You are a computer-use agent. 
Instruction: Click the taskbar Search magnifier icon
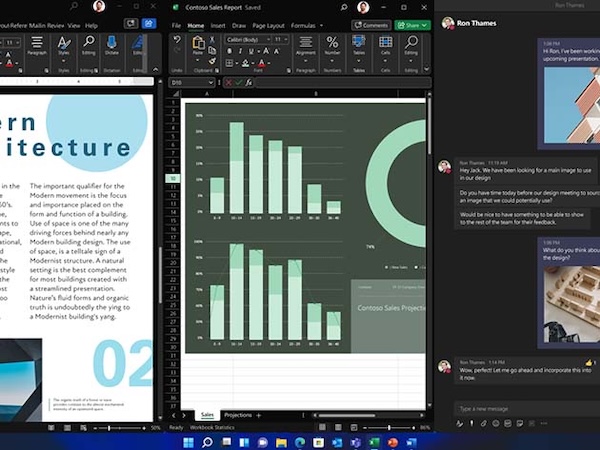[208, 441]
